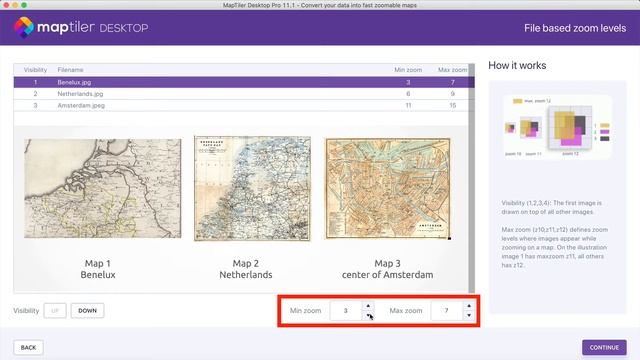
Task: Click Max zoom value 15 of Amsterdam
Action: tap(452, 105)
